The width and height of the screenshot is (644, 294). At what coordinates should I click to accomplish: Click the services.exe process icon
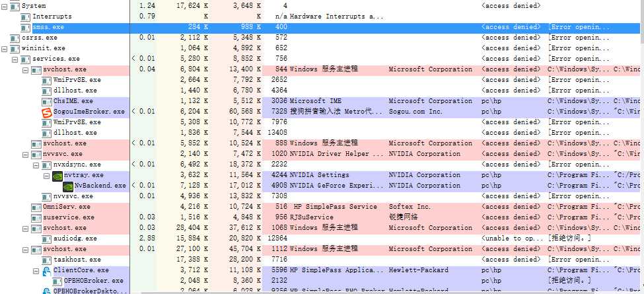pos(26,59)
